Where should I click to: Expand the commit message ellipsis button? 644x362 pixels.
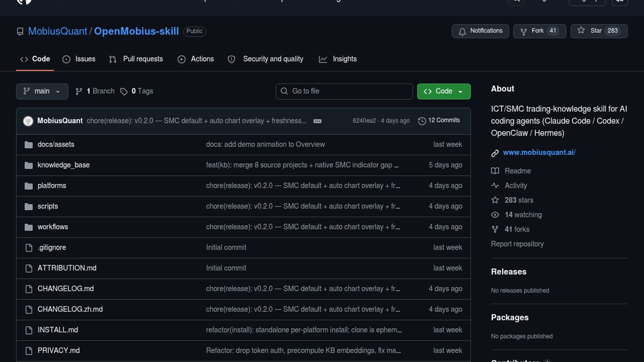pos(317,121)
